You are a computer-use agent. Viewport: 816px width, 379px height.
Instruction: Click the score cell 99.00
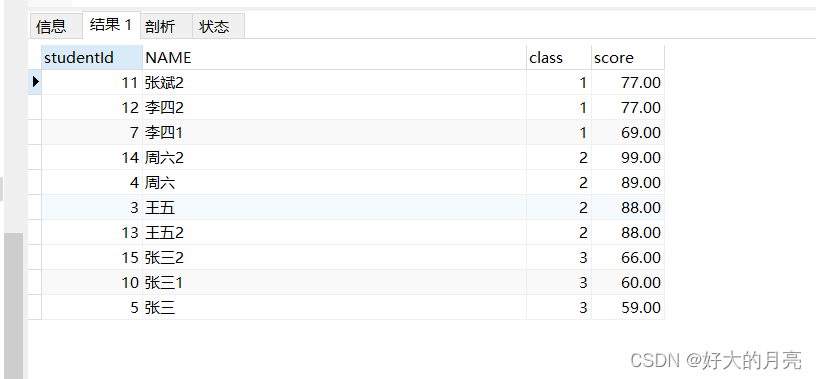[x=628, y=157]
